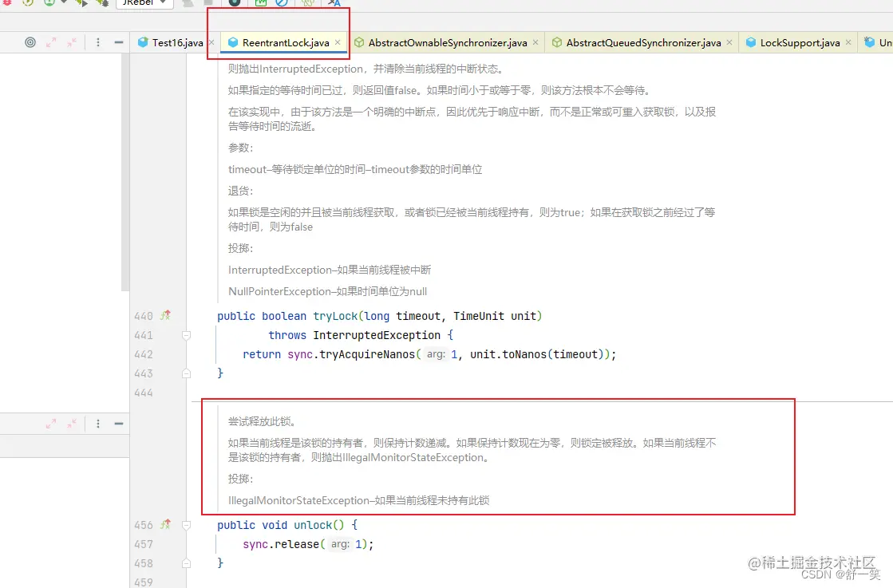
Task: Click the 'throws' keyword on line 441
Action: (287, 335)
